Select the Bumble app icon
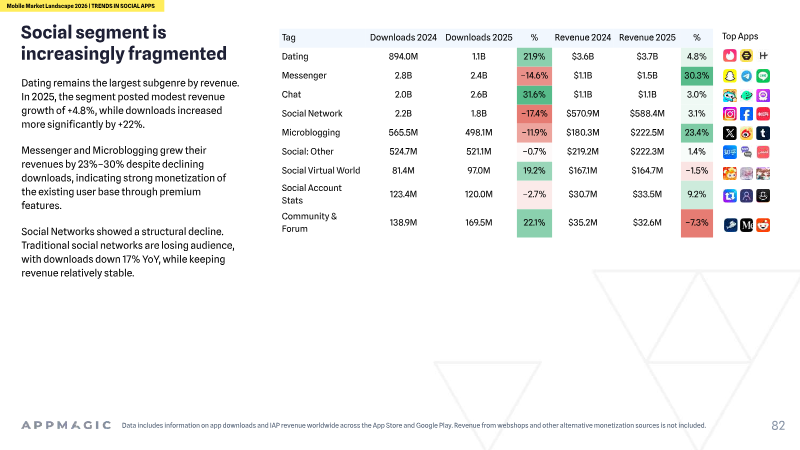Viewport: 800px width, 450px height. point(746,56)
